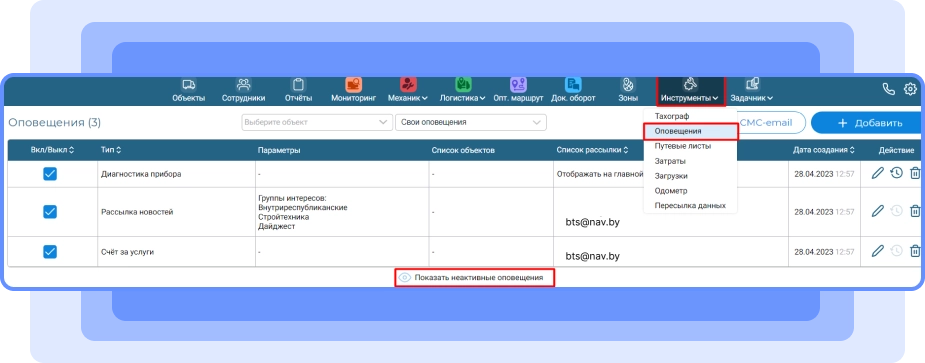Open the Сотрудники people icon

pos(243,84)
